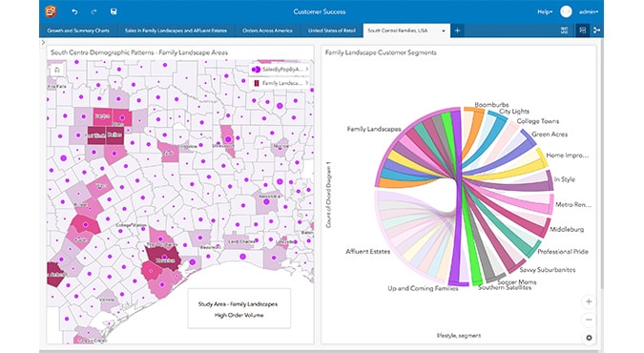Open the United States of Retail page
The image size is (644, 353).
coord(332,31)
